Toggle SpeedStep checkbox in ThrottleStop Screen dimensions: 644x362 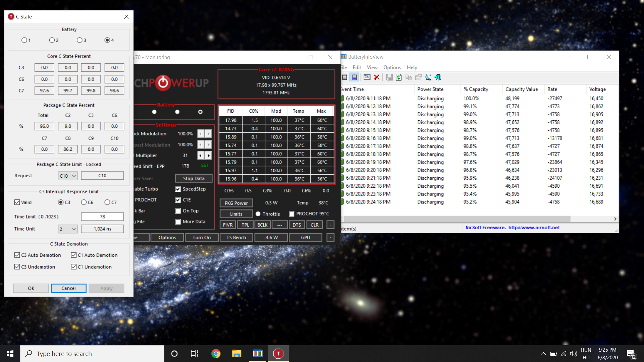[178, 189]
